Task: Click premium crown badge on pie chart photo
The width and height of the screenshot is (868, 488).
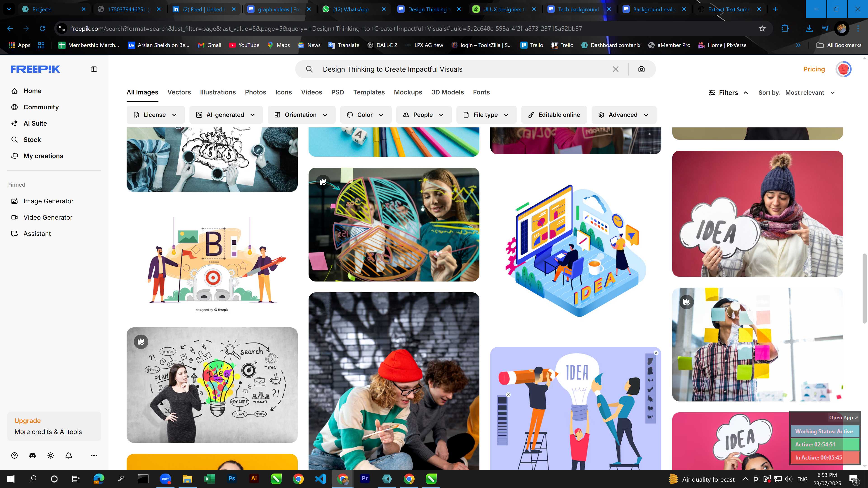Action: [x=323, y=182]
